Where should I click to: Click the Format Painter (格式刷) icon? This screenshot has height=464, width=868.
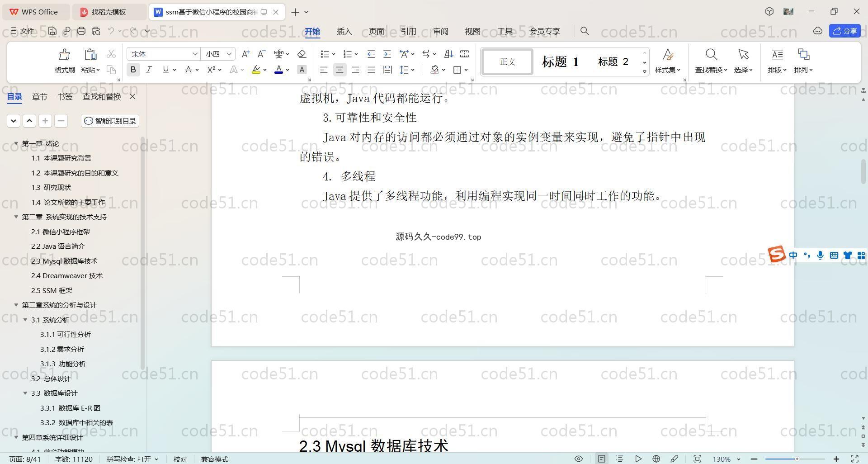click(65, 55)
